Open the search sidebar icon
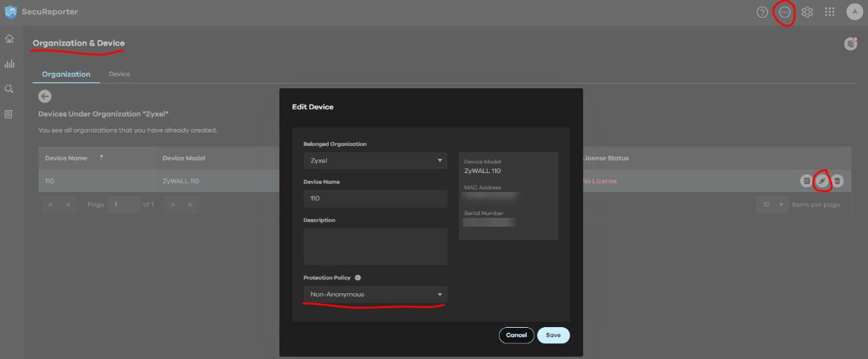This screenshot has width=868, height=359. [x=9, y=89]
